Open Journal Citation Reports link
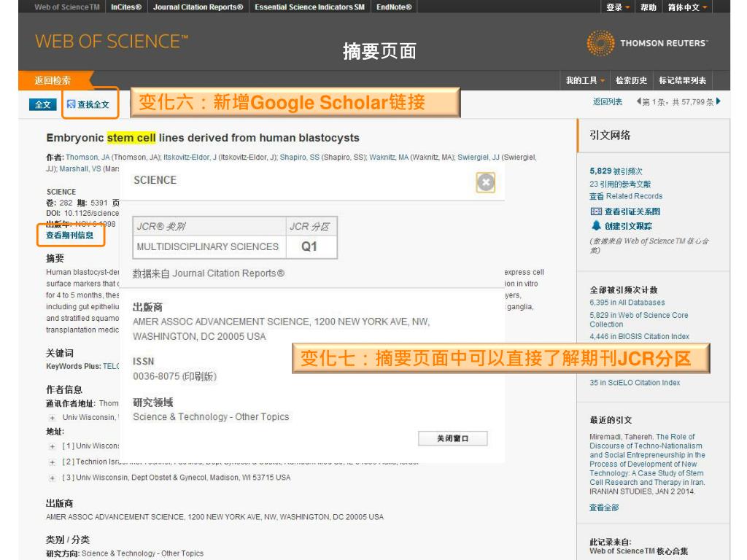This screenshot has width=747, height=560. tap(198, 7)
